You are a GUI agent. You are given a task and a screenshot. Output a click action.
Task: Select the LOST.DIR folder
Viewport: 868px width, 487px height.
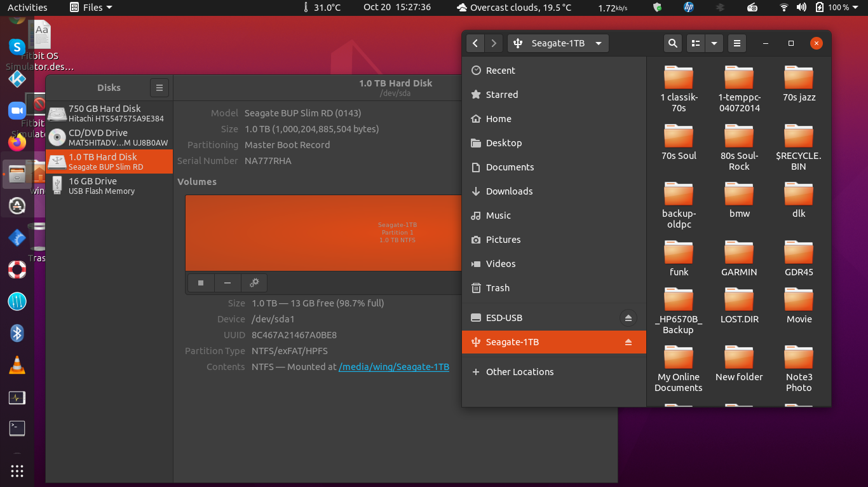739,305
